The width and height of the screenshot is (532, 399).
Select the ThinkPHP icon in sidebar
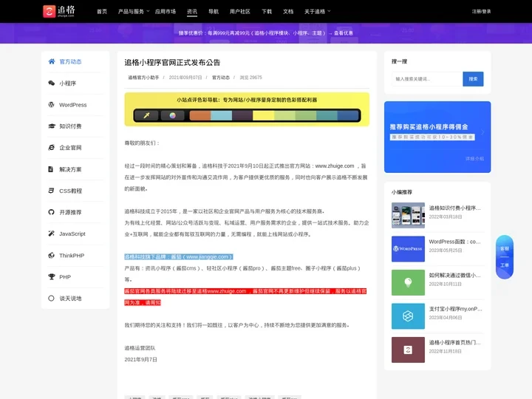[x=51, y=255]
